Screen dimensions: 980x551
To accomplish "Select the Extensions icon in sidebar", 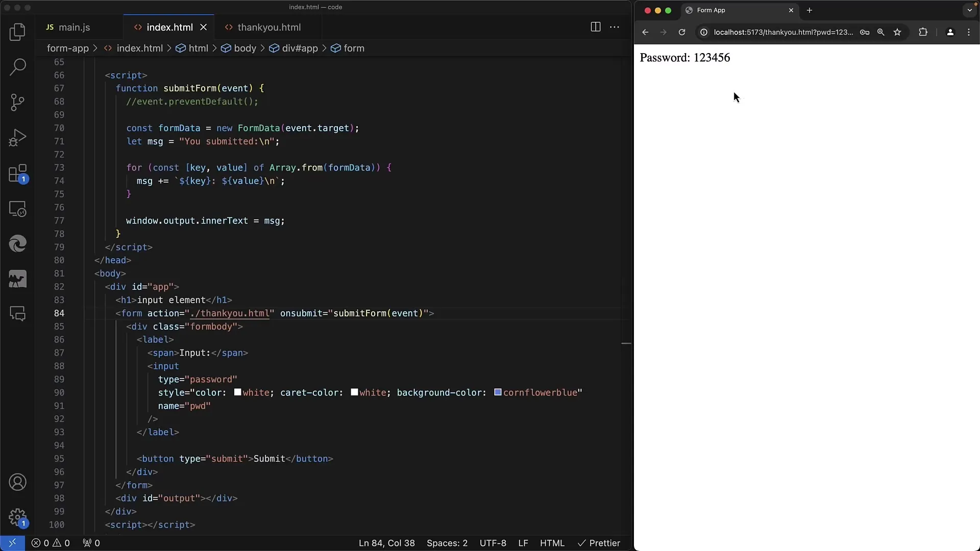I will tap(17, 173).
